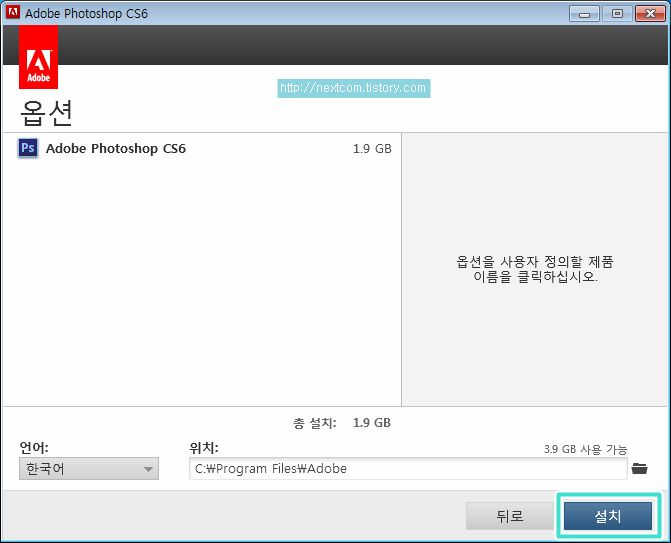Browse for install folder via folder icon
The width and height of the screenshot is (671, 543).
pyautogui.click(x=640, y=469)
